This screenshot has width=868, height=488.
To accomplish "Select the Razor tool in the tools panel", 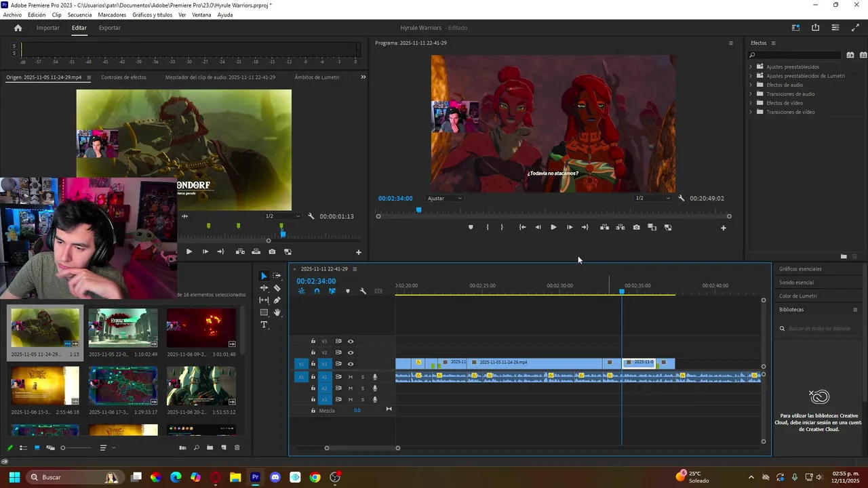I will pyautogui.click(x=277, y=288).
